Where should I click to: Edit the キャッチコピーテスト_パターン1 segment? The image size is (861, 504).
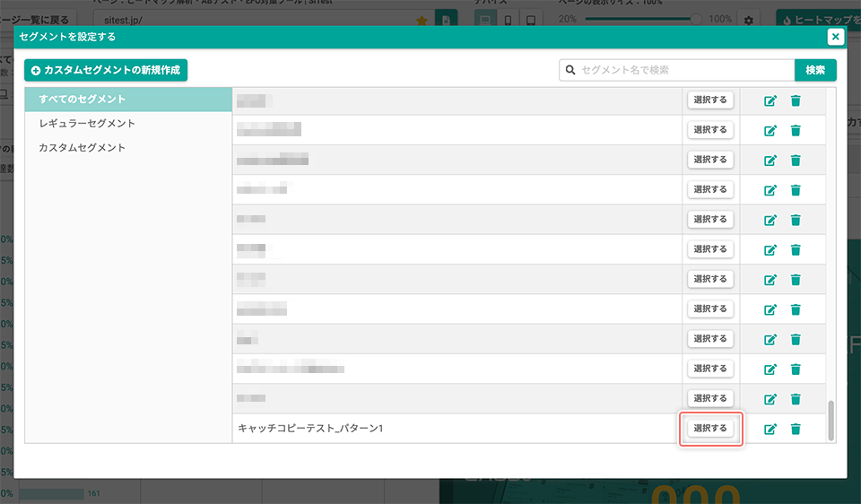point(770,429)
